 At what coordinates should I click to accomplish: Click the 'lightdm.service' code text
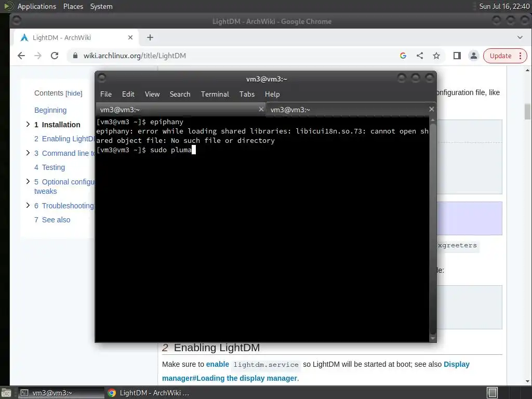(266, 364)
